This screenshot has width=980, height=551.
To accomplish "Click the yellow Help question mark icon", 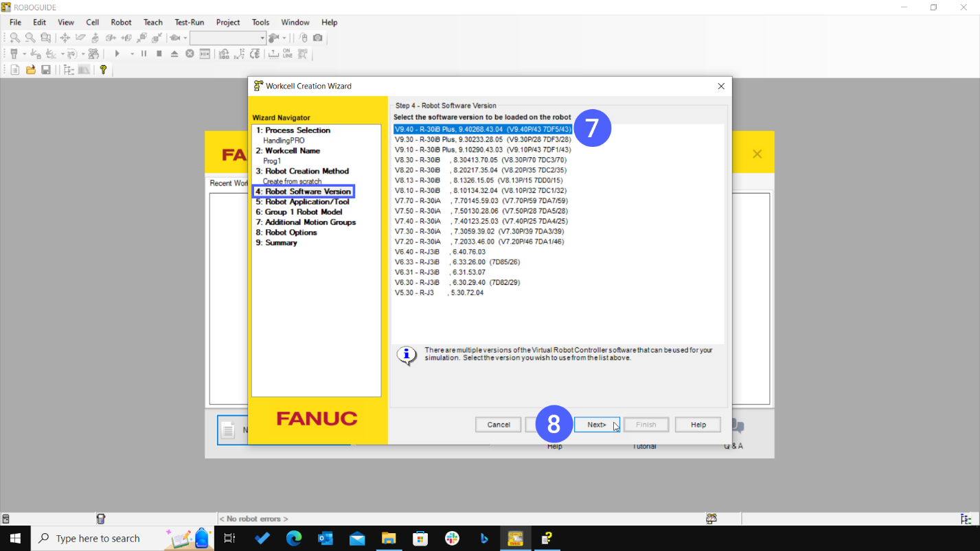I will [104, 69].
